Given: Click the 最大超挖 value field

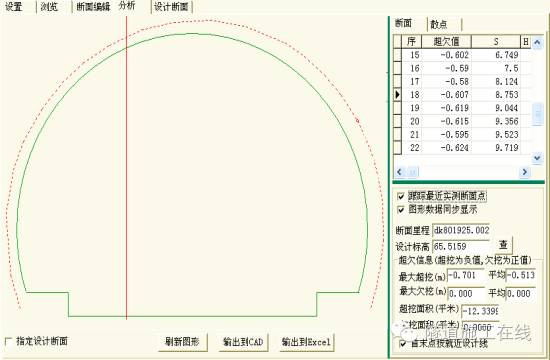Looking at the screenshot, I should click(x=465, y=275).
